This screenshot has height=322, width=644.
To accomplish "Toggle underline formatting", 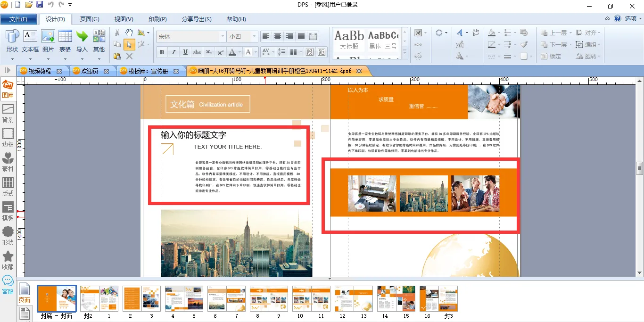I will tap(185, 52).
